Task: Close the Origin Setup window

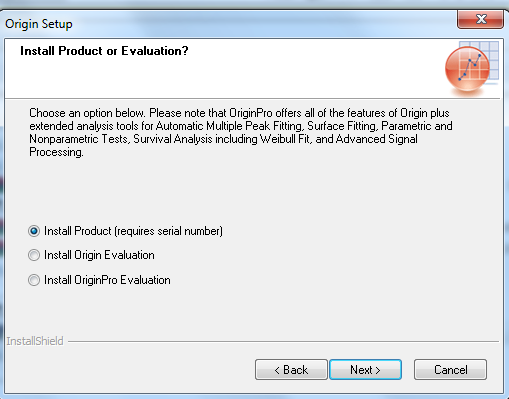Action: (481, 19)
